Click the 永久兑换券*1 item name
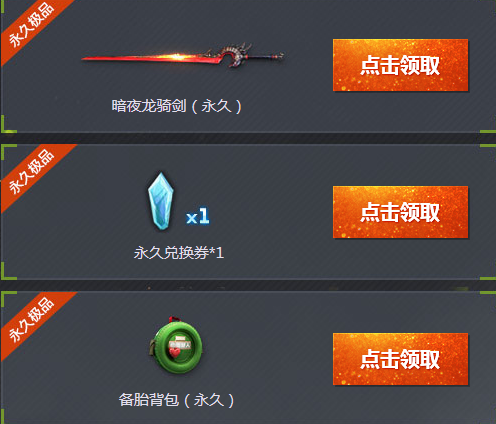 pyautogui.click(x=179, y=253)
